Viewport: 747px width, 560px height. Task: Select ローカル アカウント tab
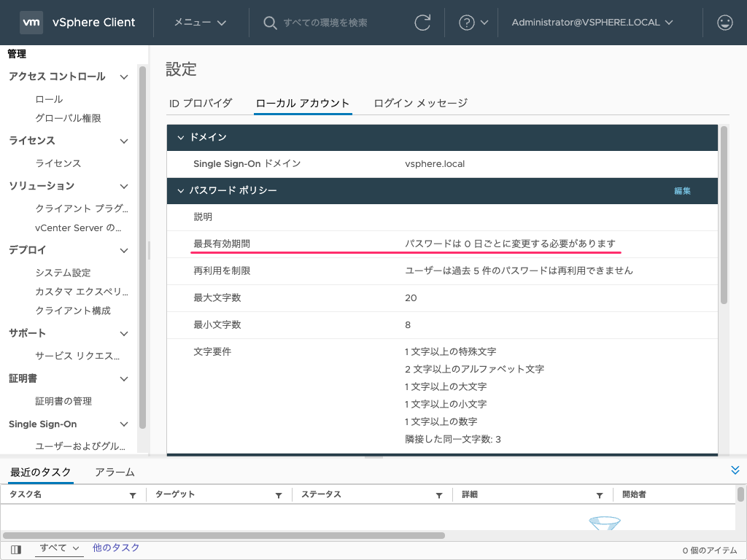[303, 104]
